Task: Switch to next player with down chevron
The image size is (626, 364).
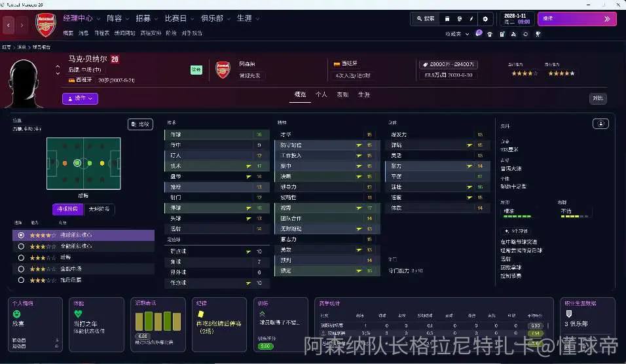Action: point(58,73)
